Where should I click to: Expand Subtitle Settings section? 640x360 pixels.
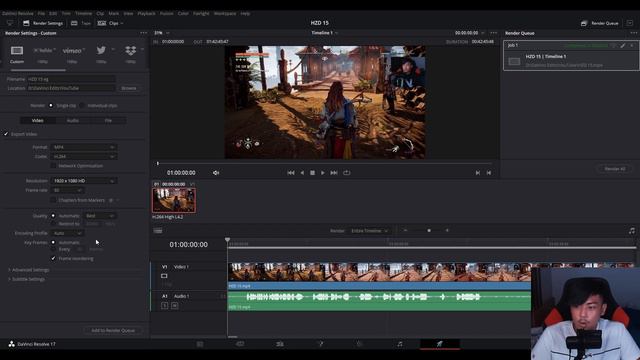26,279
